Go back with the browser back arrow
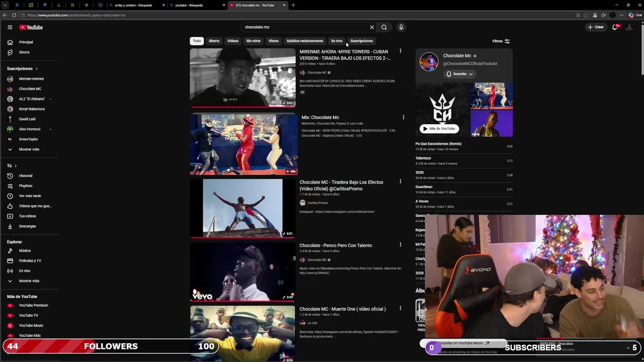Image resolution: width=644 pixels, height=362 pixels. coord(5,15)
